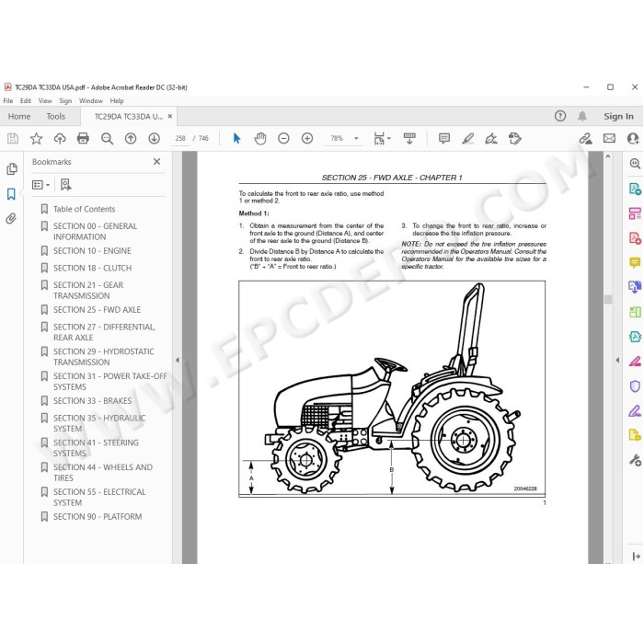Image resolution: width=644 pixels, height=644 pixels.
Task: Collapse the left navigation pane arrow
Action: pyautogui.click(x=178, y=361)
